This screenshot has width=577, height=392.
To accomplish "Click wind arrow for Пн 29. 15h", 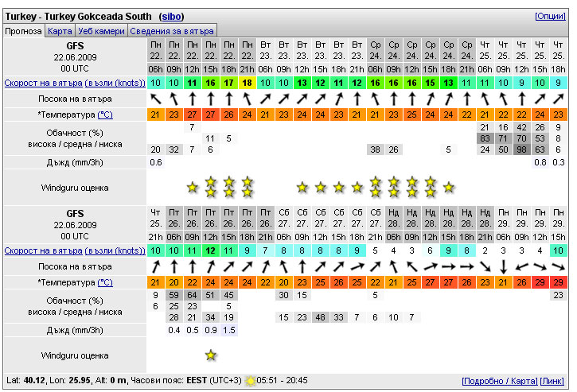I will (558, 266).
